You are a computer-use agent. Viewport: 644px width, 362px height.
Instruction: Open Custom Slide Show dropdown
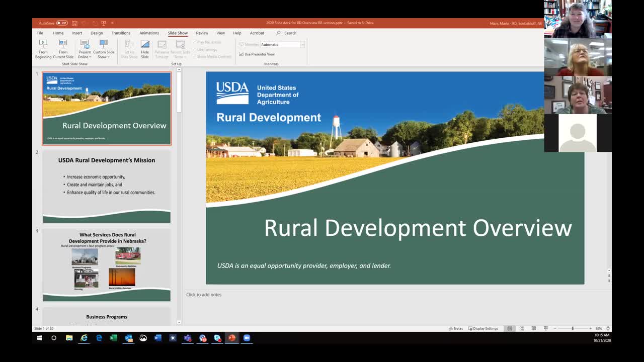click(104, 49)
